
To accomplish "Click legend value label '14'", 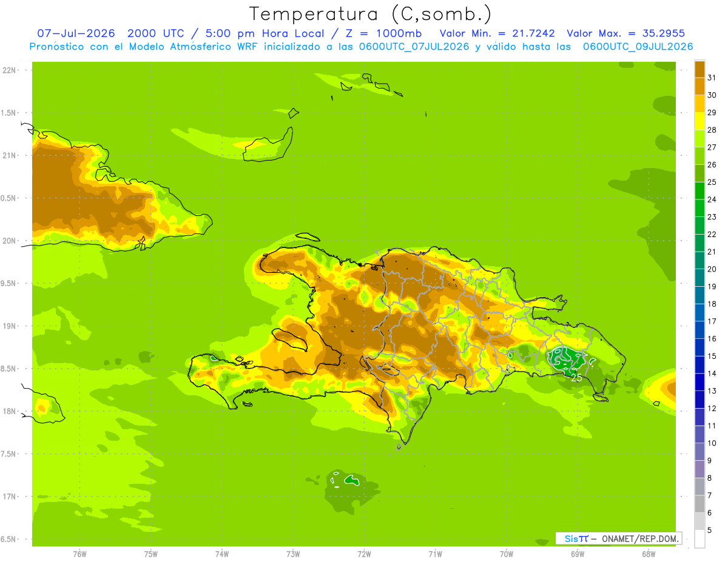I will (x=712, y=373).
